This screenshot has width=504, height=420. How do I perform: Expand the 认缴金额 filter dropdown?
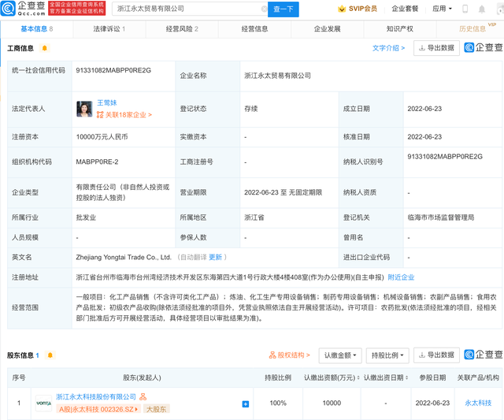[340, 355]
